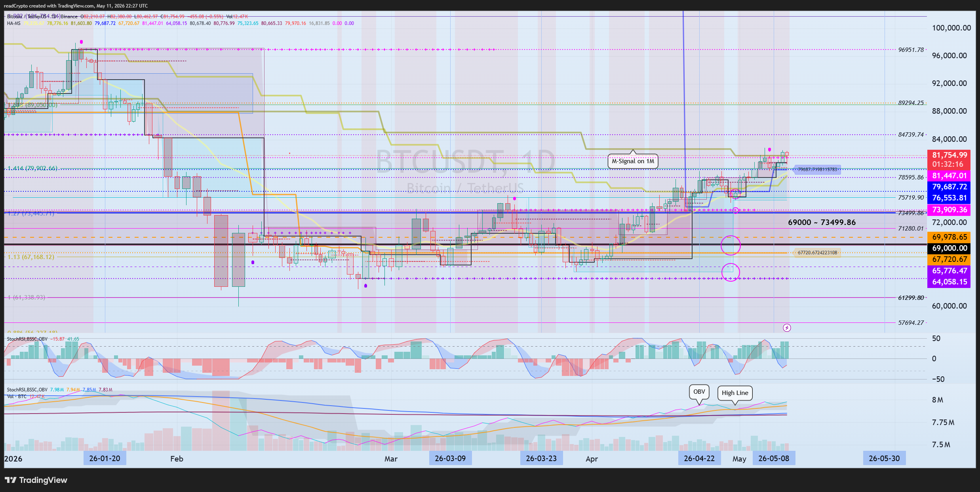980x492 pixels.
Task: Click the 67720.6724223108 line label
Action: coord(817,252)
